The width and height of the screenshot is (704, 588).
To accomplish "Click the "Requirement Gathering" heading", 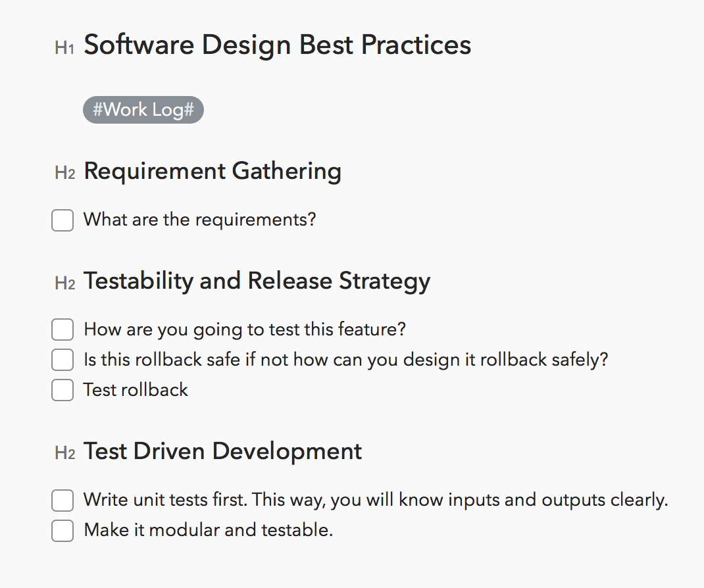I will pyautogui.click(x=213, y=172).
